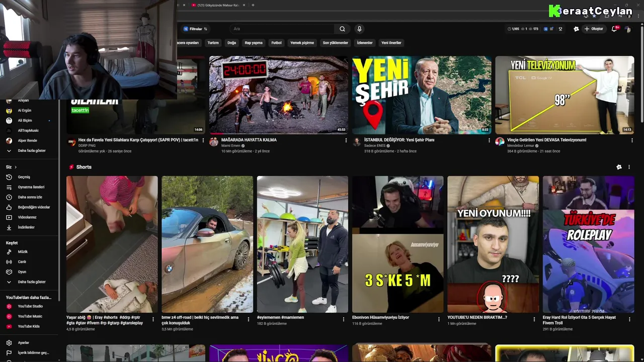Expand Daha fazla göster under subscriptions
The width and height of the screenshot is (644, 362).
point(32,150)
